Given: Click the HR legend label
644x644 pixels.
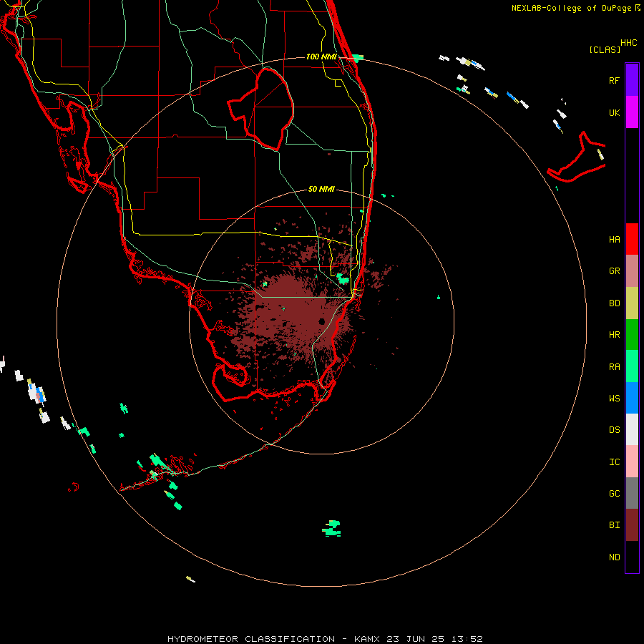Looking at the screenshot, I should (614, 335).
